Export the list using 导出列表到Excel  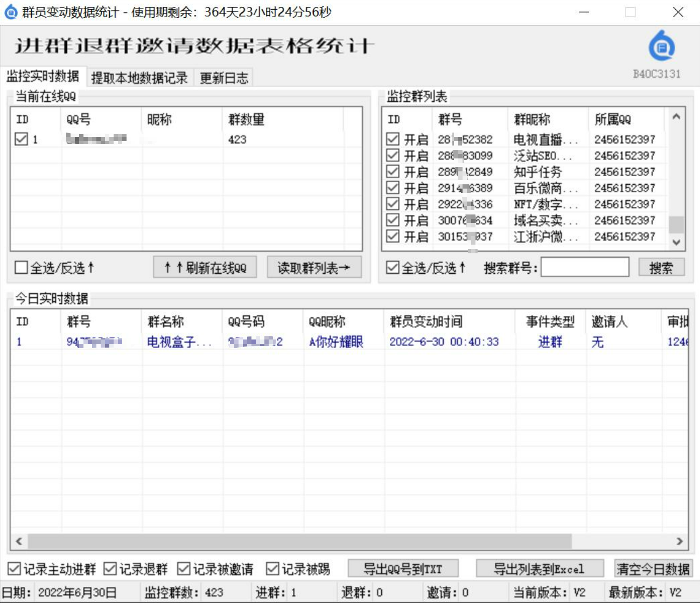click(x=538, y=569)
